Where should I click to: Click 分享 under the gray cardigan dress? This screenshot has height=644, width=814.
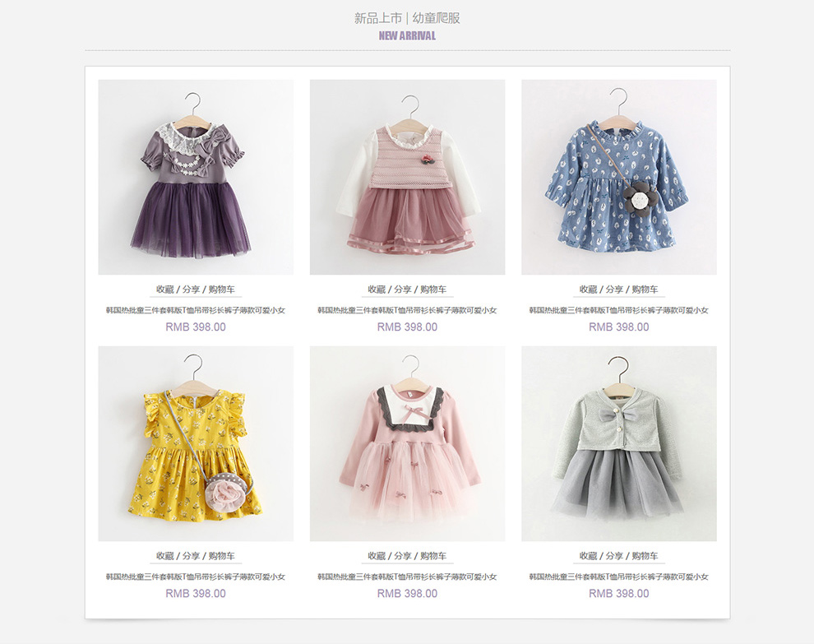(615, 556)
